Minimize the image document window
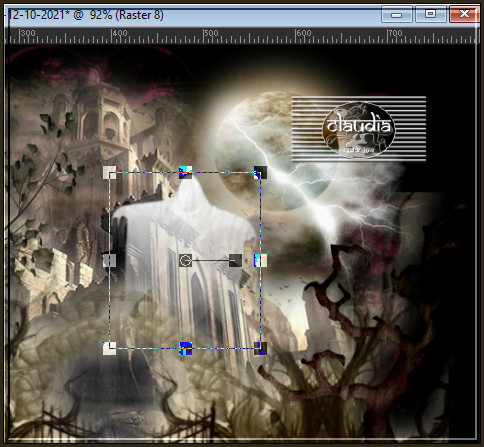This screenshot has height=447, width=484. click(396, 15)
